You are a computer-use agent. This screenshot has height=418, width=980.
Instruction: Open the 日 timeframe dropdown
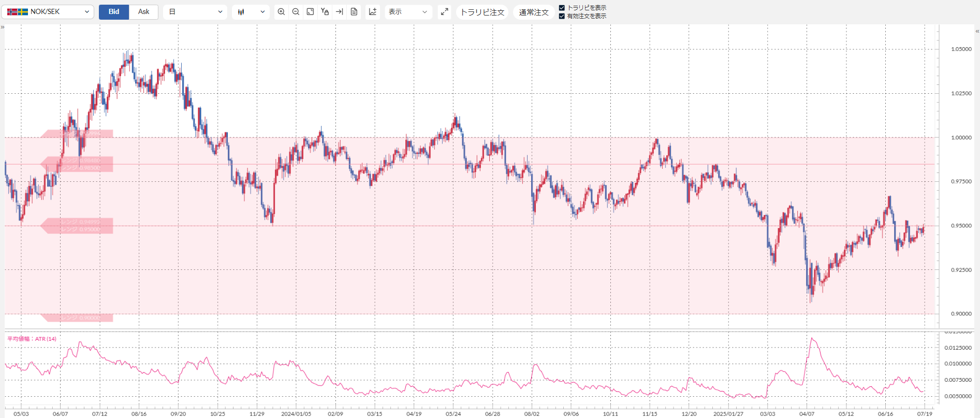point(195,12)
